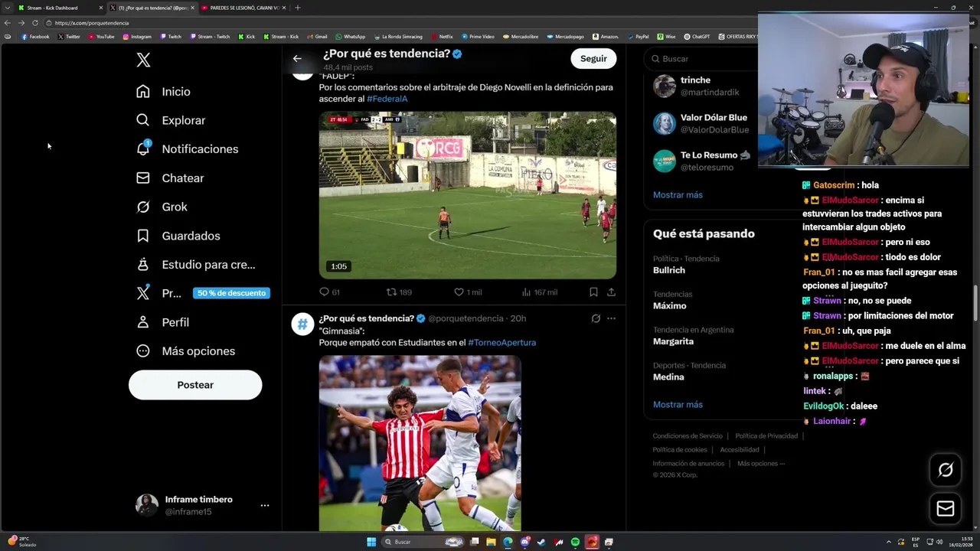
Task: Show hidden system tray icons
Action: 889,542
